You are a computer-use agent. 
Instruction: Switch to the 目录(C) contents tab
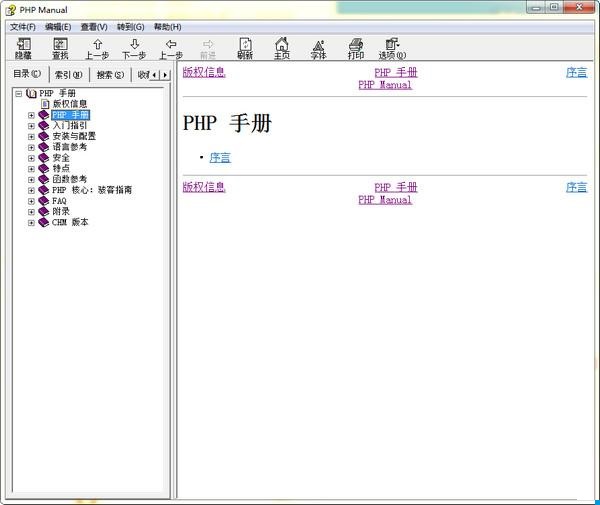(27, 73)
